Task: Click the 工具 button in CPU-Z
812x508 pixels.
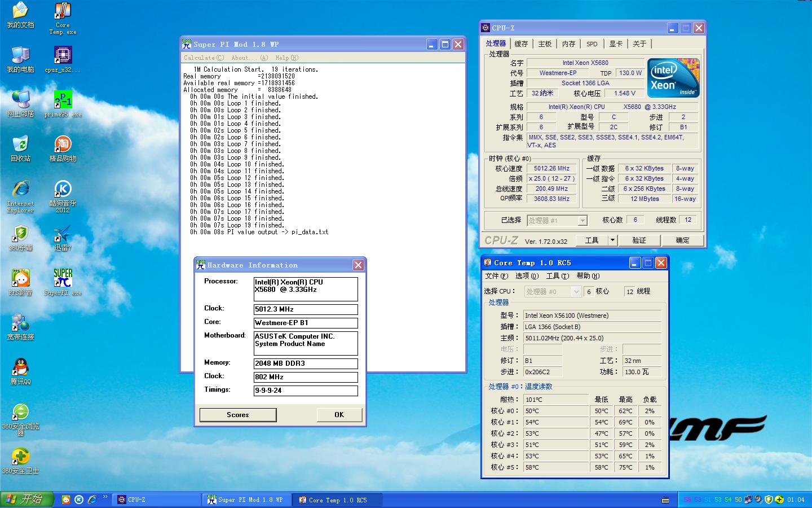Action: pos(592,240)
